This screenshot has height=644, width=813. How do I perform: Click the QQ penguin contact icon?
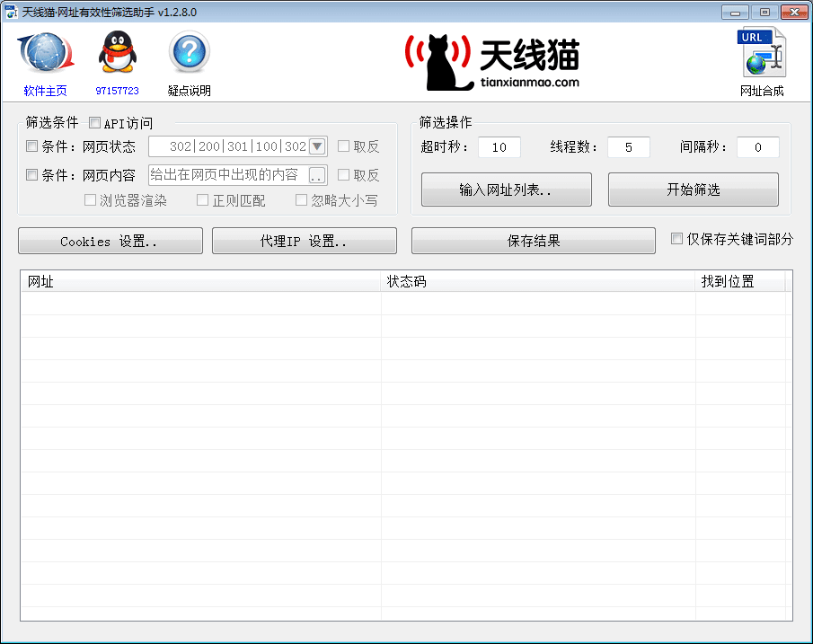tap(117, 52)
